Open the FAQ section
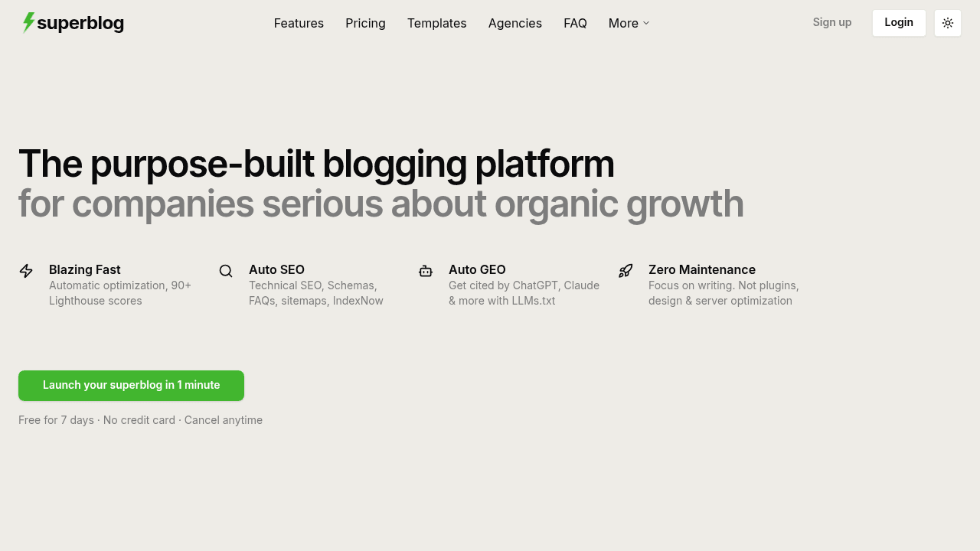The width and height of the screenshot is (980, 551). (x=575, y=23)
